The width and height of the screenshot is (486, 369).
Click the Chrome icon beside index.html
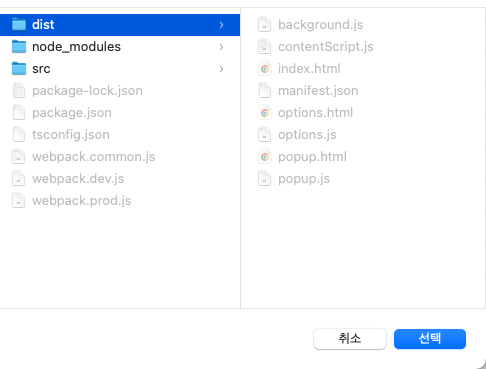click(x=265, y=69)
